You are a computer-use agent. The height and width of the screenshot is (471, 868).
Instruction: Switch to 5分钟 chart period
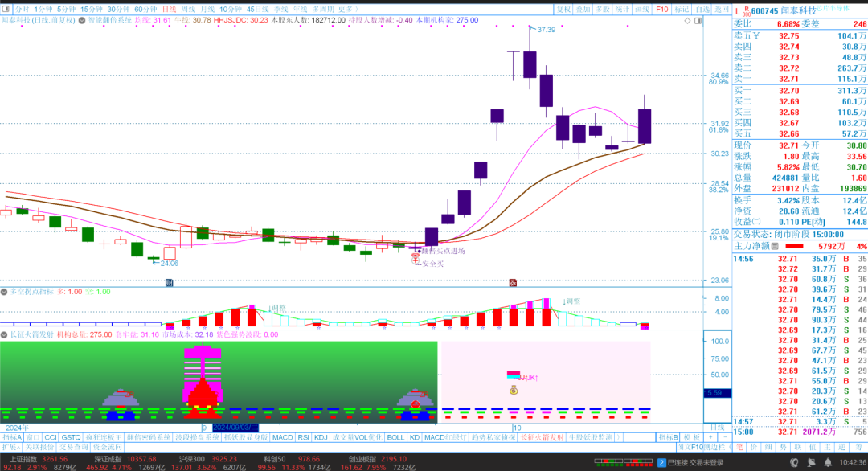pyautogui.click(x=66, y=10)
